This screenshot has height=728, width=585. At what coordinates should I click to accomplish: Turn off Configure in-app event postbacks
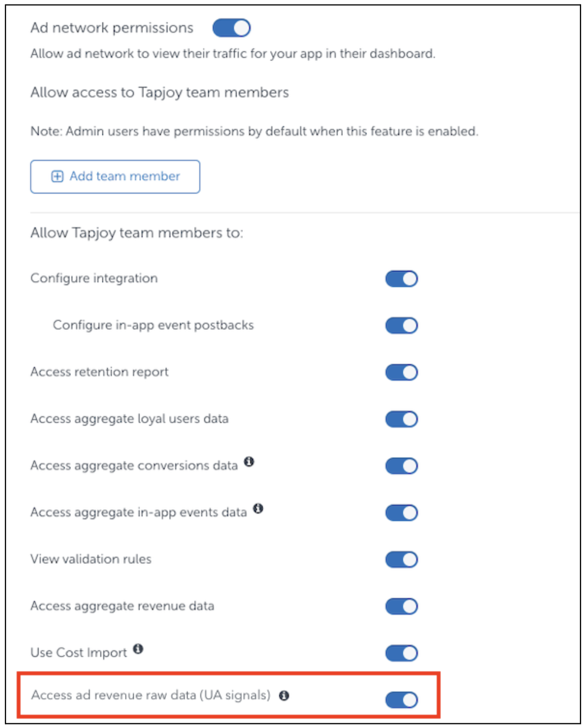tap(402, 325)
